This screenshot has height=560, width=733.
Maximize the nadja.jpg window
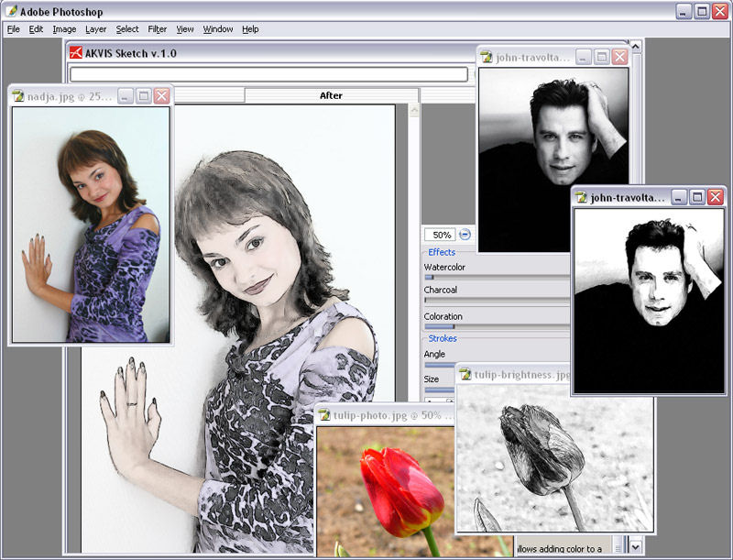(x=144, y=96)
